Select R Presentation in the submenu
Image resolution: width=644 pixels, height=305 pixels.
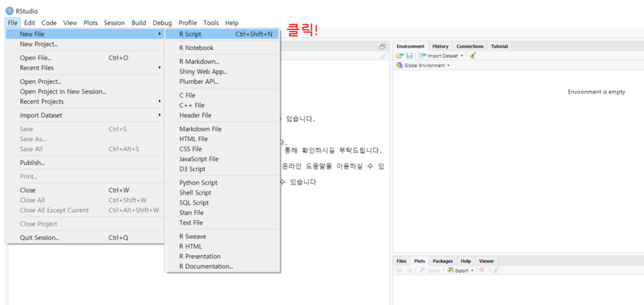(222, 256)
